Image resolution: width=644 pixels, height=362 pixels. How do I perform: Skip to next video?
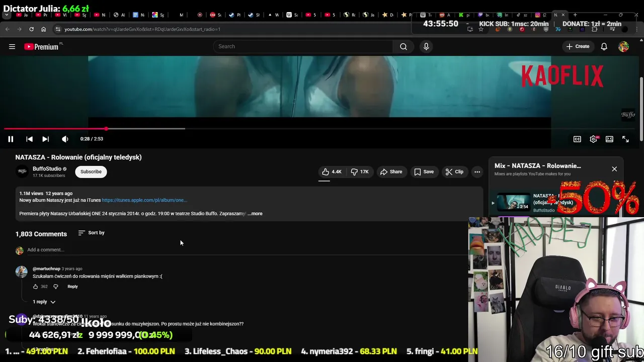tap(45, 139)
